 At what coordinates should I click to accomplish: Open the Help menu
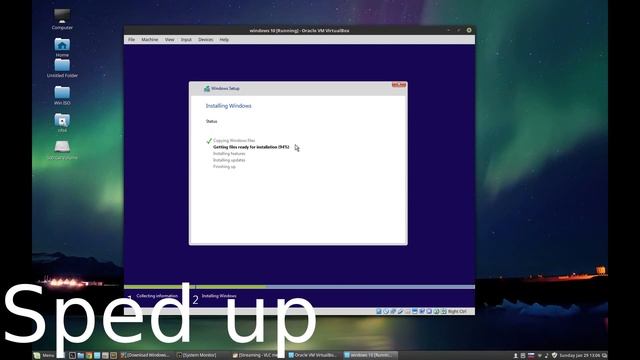click(x=224, y=40)
